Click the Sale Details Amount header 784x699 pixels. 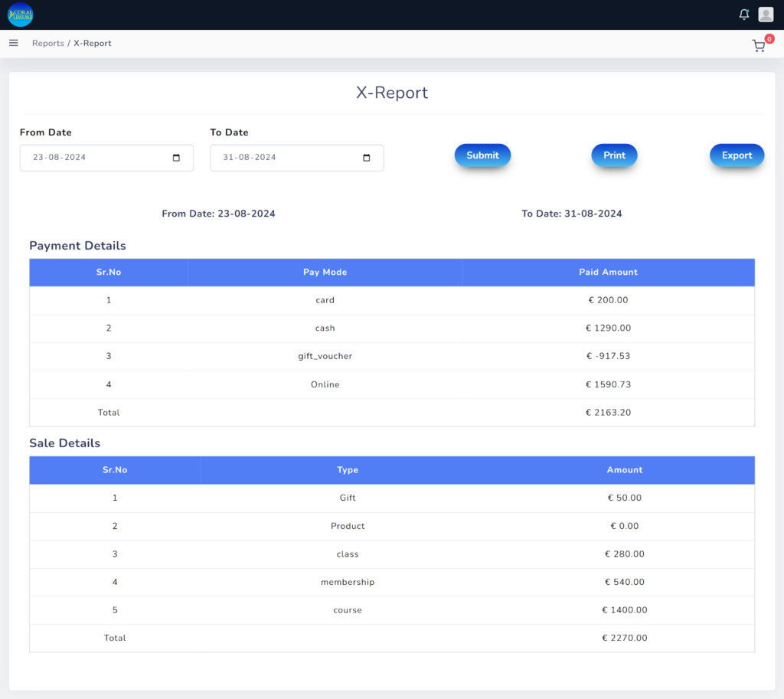pyautogui.click(x=624, y=470)
